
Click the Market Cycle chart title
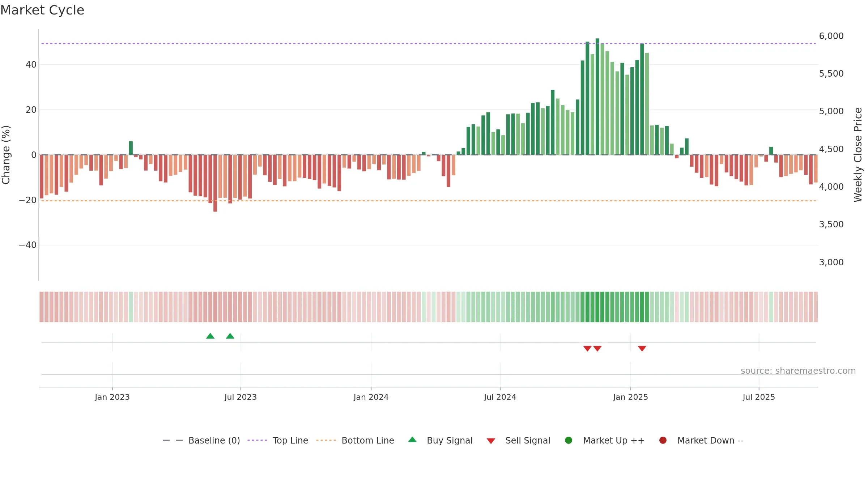[x=42, y=10]
